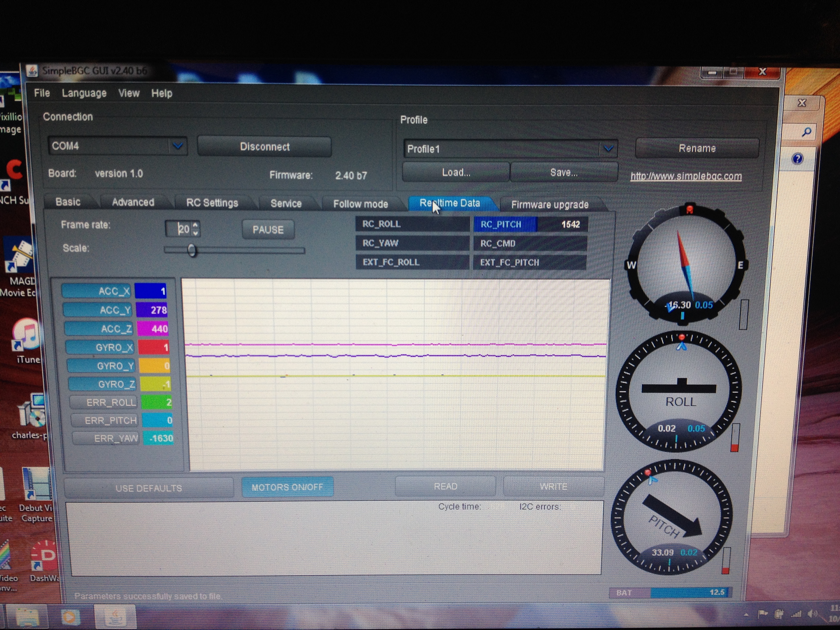Switch to the RC Settings tab
The image size is (840, 630).
212,203
